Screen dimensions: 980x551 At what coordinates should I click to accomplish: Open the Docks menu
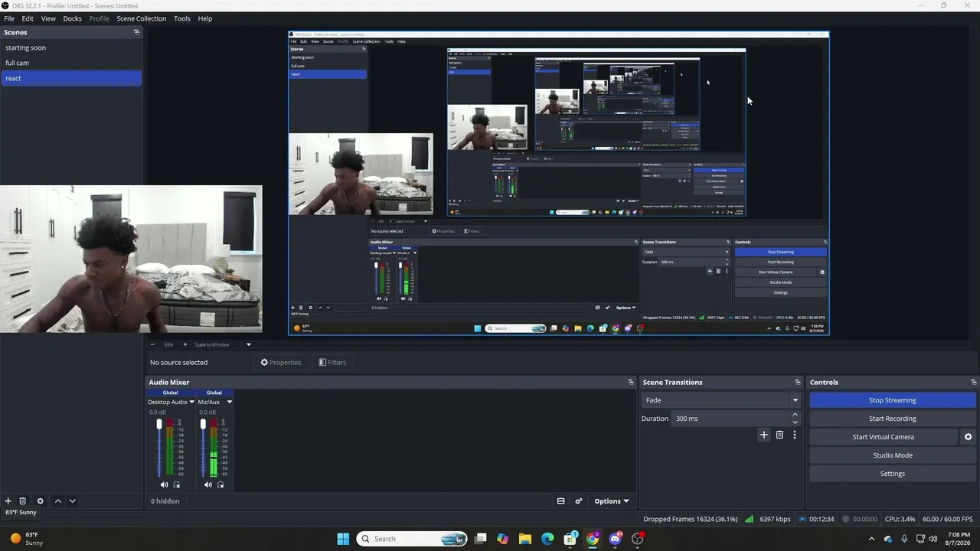(x=73, y=18)
